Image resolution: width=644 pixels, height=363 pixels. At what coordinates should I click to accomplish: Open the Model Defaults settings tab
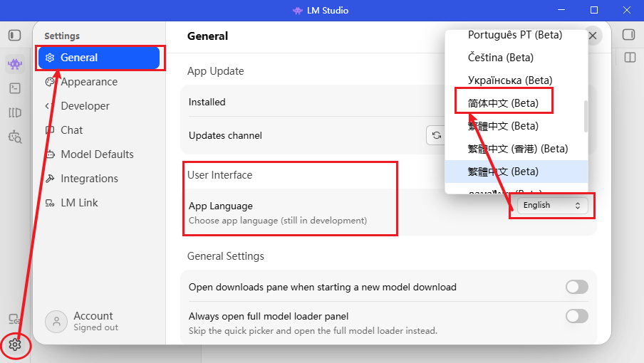pos(99,154)
